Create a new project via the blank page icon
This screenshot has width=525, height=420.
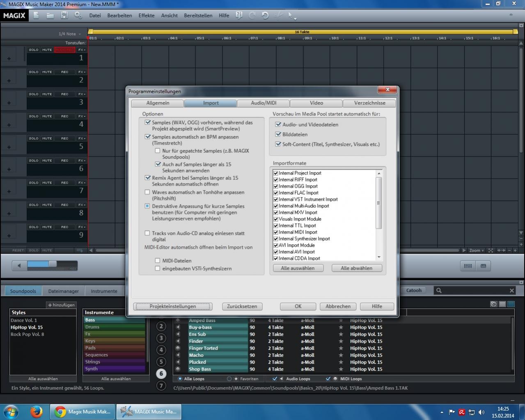[36, 15]
